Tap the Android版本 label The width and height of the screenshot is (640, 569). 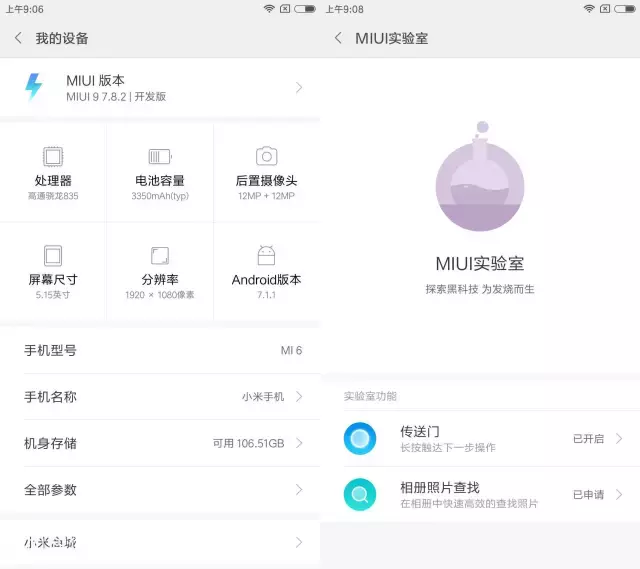[x=267, y=280]
